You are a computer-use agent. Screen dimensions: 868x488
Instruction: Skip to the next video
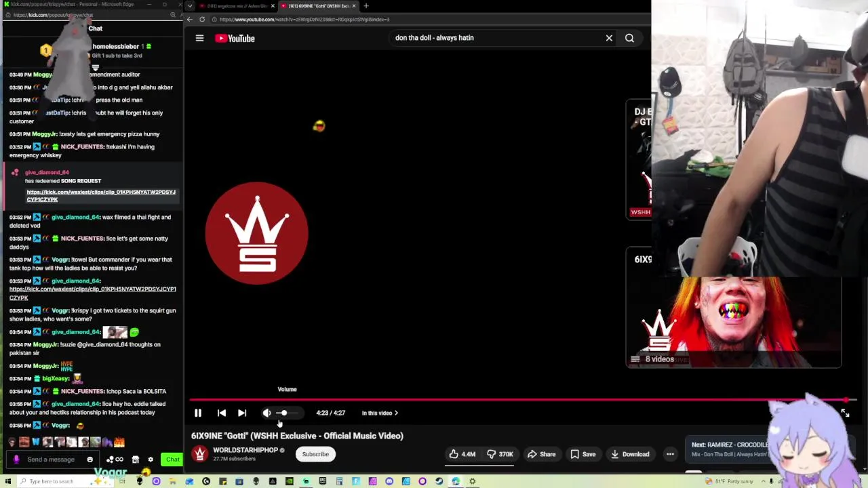point(242,413)
